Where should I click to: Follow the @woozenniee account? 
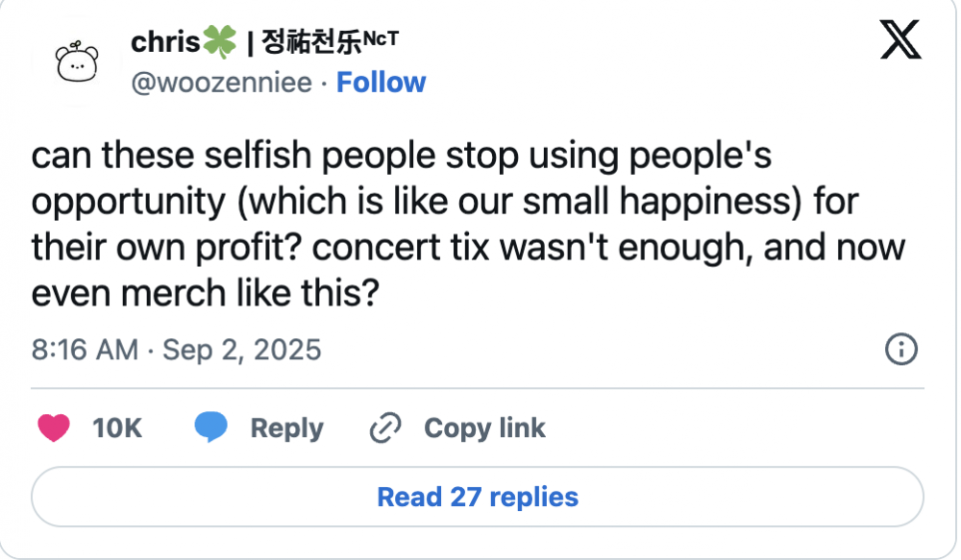coord(381,82)
